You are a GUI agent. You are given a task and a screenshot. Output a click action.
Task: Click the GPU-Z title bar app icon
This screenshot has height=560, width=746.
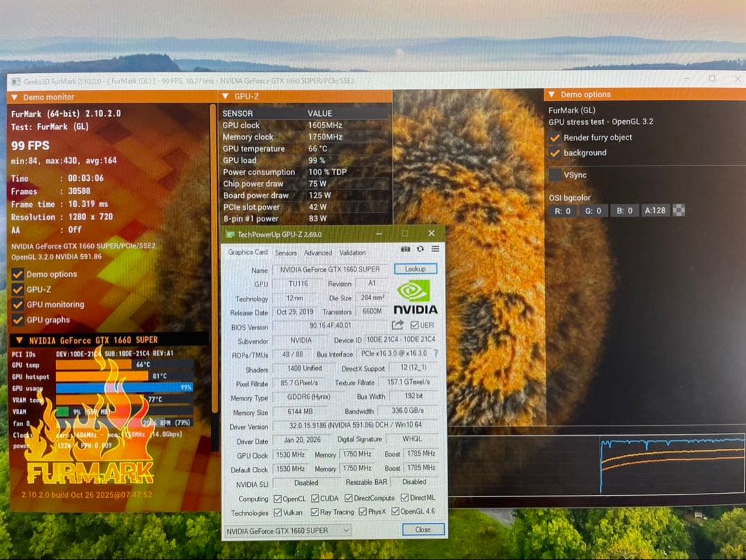pos(230,234)
